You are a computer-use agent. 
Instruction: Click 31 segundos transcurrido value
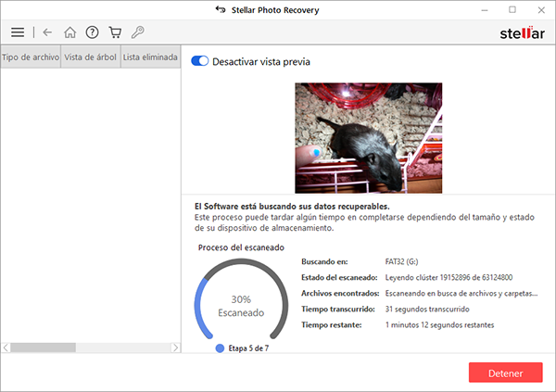click(427, 310)
